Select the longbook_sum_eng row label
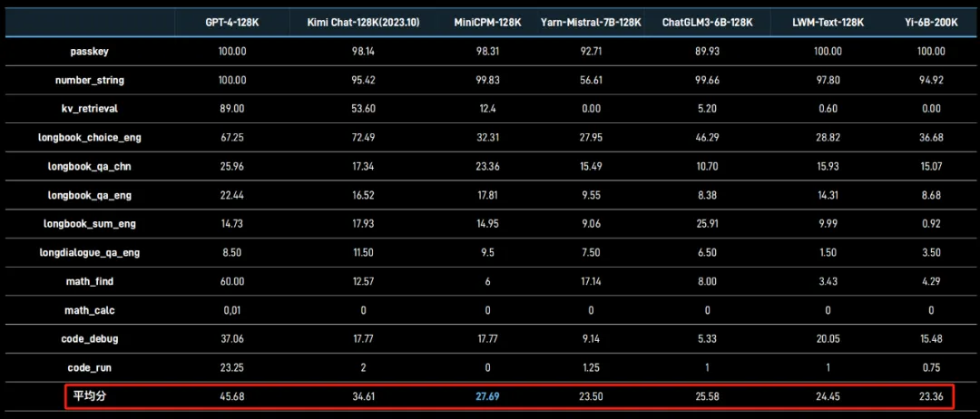 [89, 223]
